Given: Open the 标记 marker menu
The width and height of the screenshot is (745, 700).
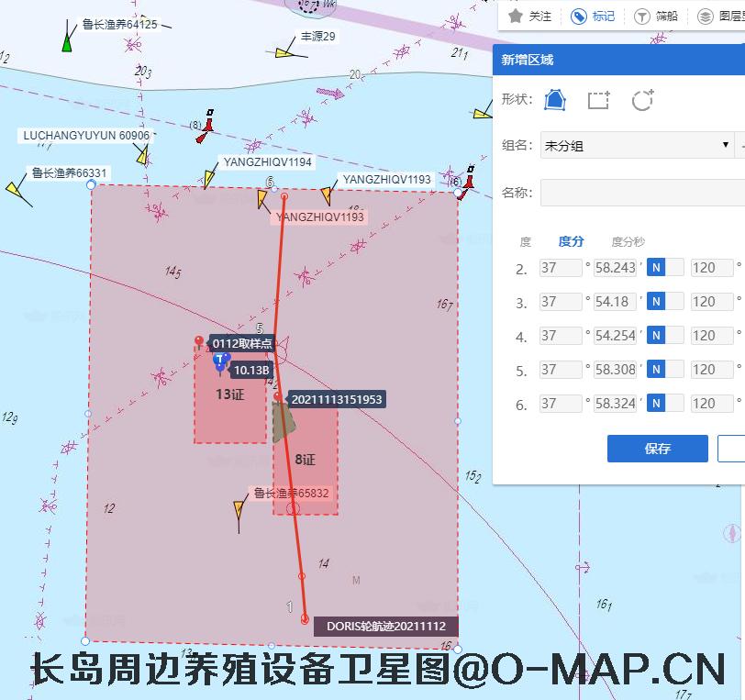Looking at the screenshot, I should [593, 16].
